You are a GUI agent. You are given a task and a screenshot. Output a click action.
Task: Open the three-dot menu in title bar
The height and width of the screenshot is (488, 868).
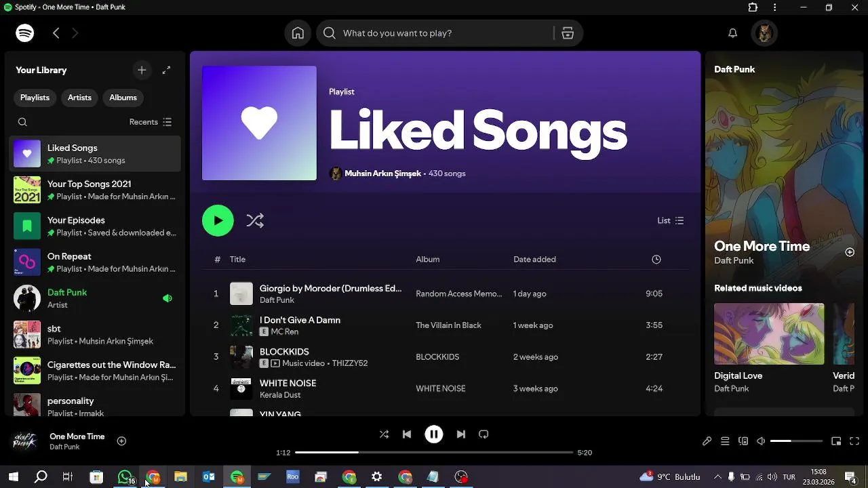pos(775,7)
